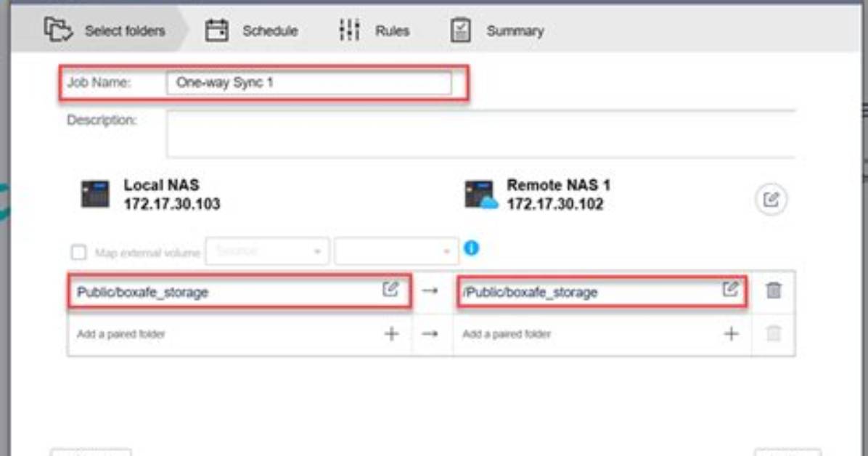Click the trash icon in the empty pair row

(x=774, y=333)
